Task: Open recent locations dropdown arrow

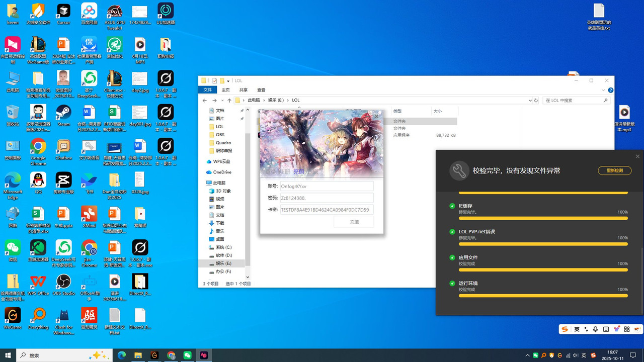Action: (x=222, y=100)
